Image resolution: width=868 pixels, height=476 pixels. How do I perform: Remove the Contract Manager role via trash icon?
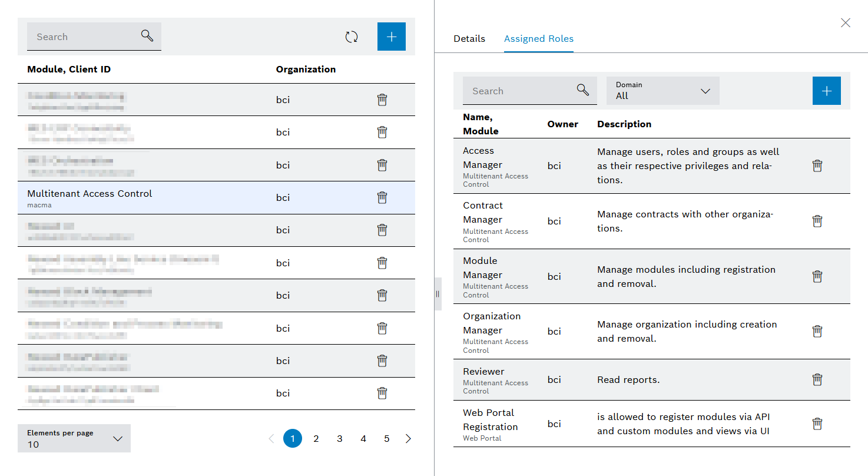pos(817,222)
